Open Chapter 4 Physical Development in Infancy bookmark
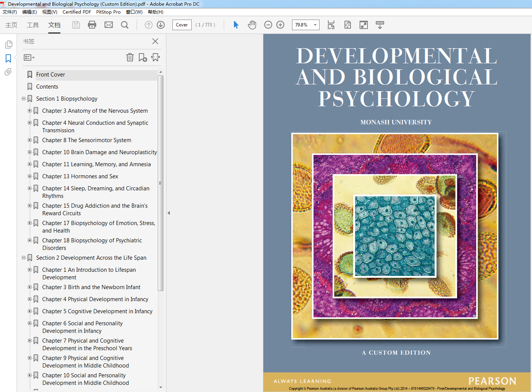Image resolution: width=532 pixels, height=392 pixels. pos(95,299)
